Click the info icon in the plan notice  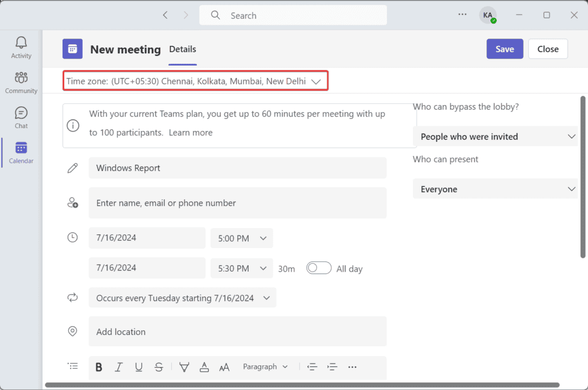tap(73, 125)
